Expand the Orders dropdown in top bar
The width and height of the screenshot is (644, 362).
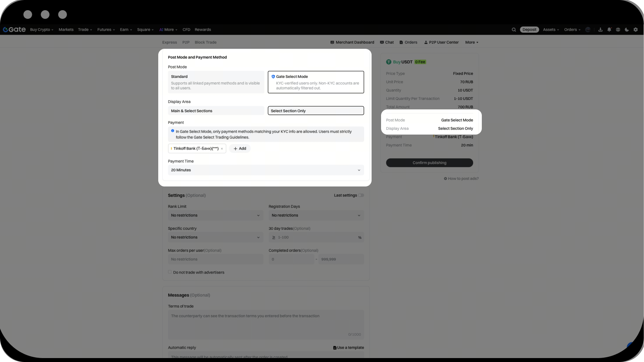click(572, 30)
